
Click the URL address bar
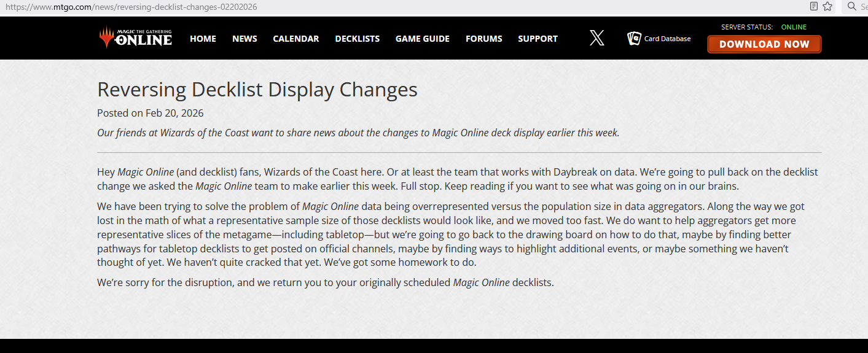[x=399, y=7]
